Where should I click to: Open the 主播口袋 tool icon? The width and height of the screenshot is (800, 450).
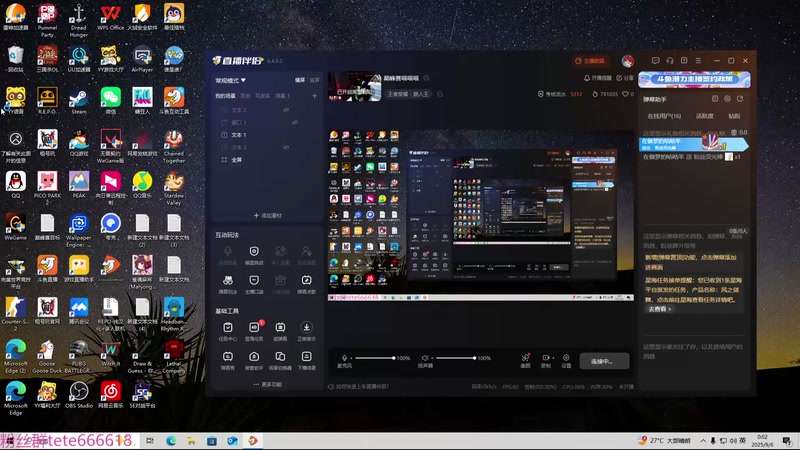click(254, 280)
